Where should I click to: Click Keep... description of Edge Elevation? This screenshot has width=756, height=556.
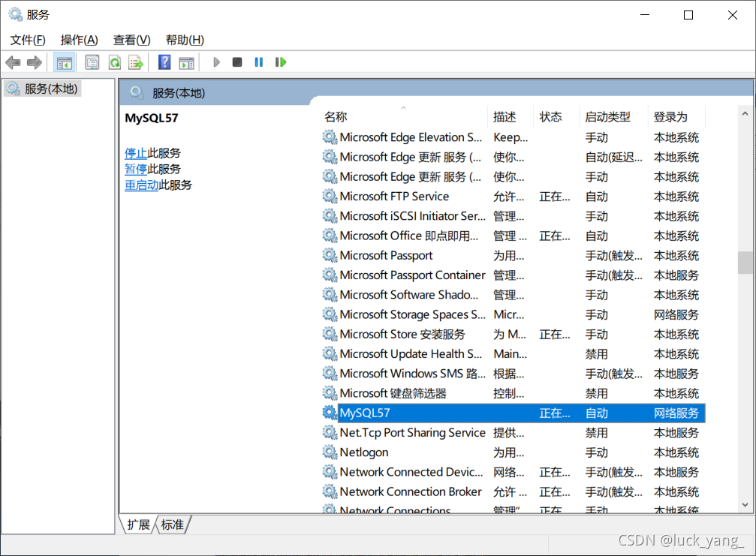point(511,137)
